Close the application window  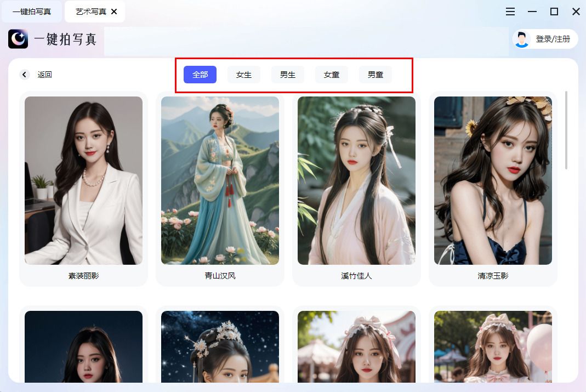coord(576,12)
